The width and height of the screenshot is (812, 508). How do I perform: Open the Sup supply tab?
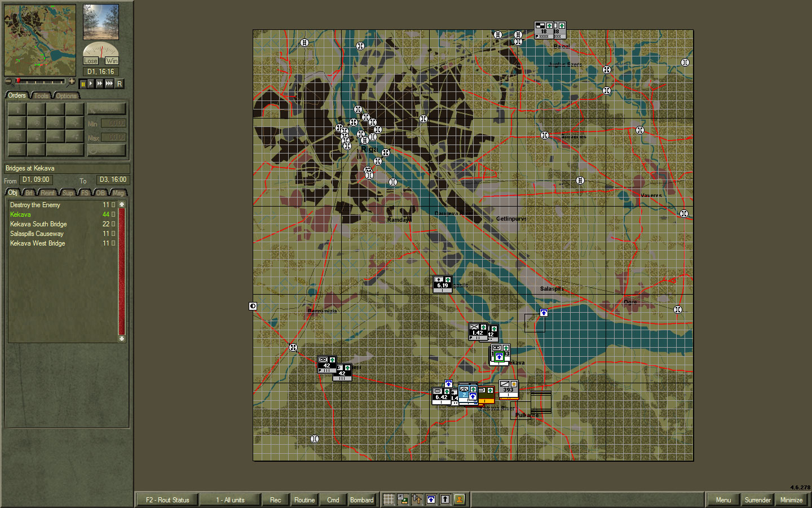pyautogui.click(x=68, y=192)
